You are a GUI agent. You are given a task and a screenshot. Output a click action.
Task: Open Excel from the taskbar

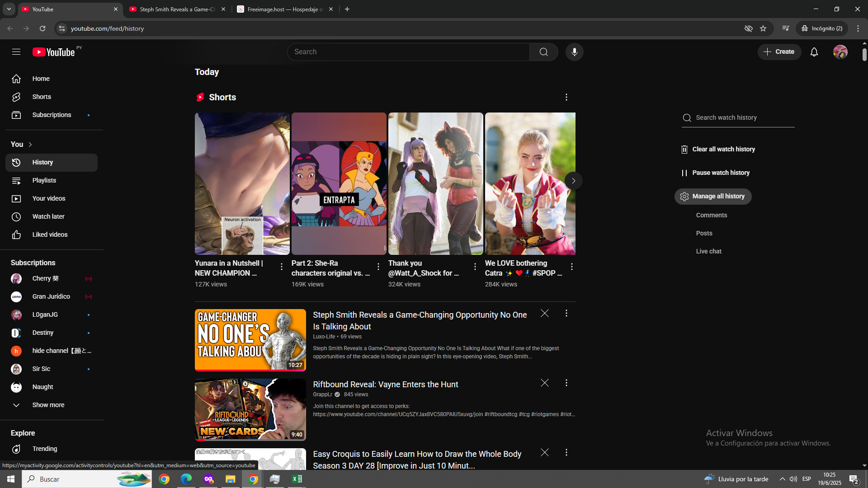click(297, 479)
